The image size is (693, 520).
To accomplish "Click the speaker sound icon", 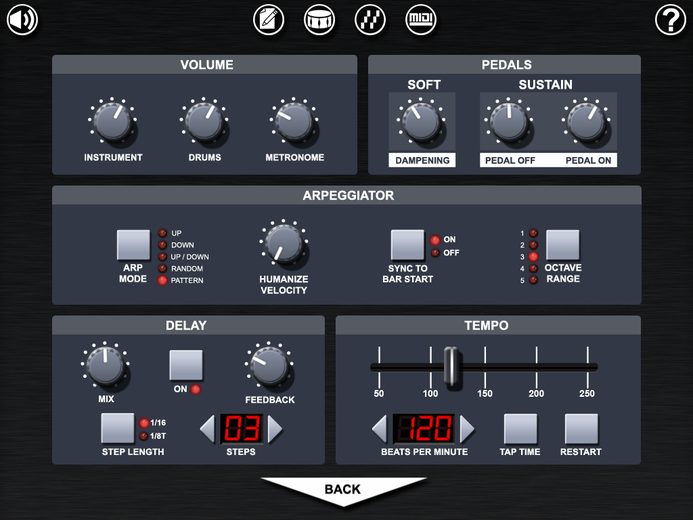I will point(22,19).
